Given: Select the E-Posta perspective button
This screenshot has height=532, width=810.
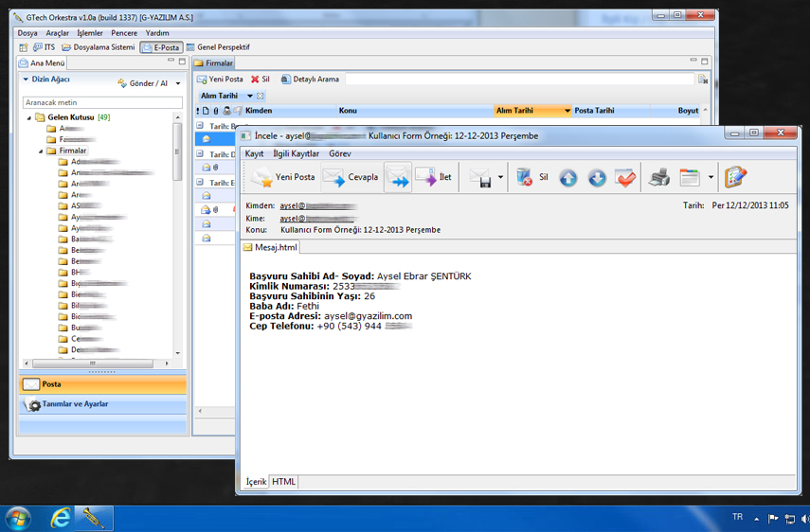Looking at the screenshot, I should [161, 47].
